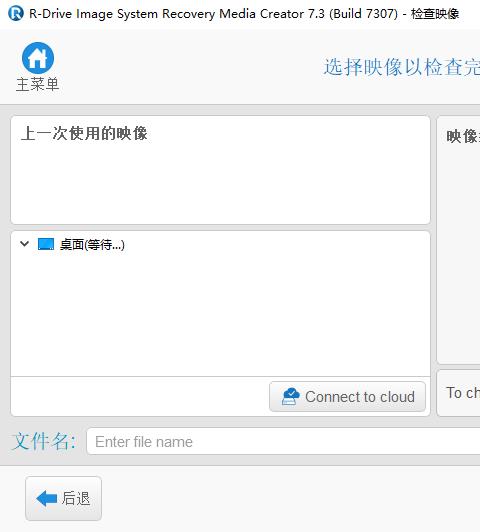Click the blue back arrow icon

click(46, 498)
